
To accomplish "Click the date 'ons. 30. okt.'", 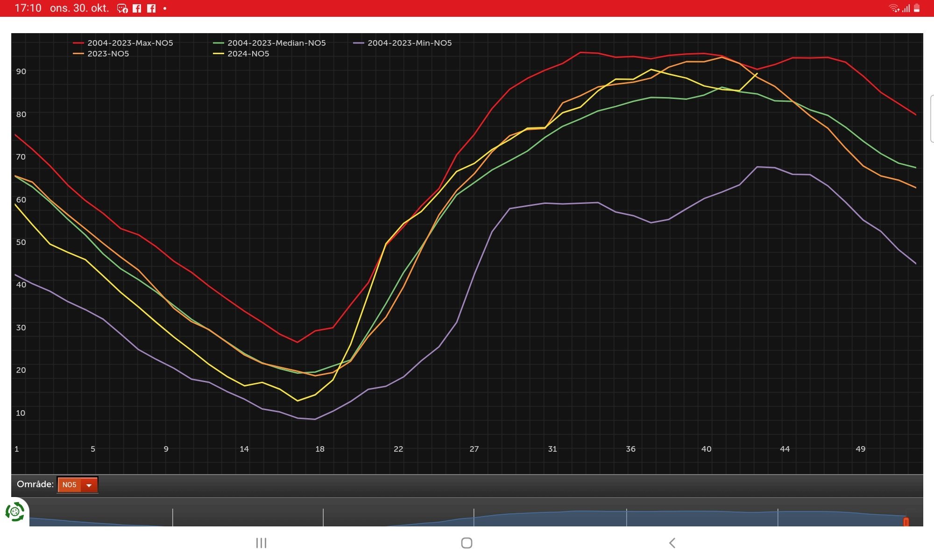I will point(79,8).
